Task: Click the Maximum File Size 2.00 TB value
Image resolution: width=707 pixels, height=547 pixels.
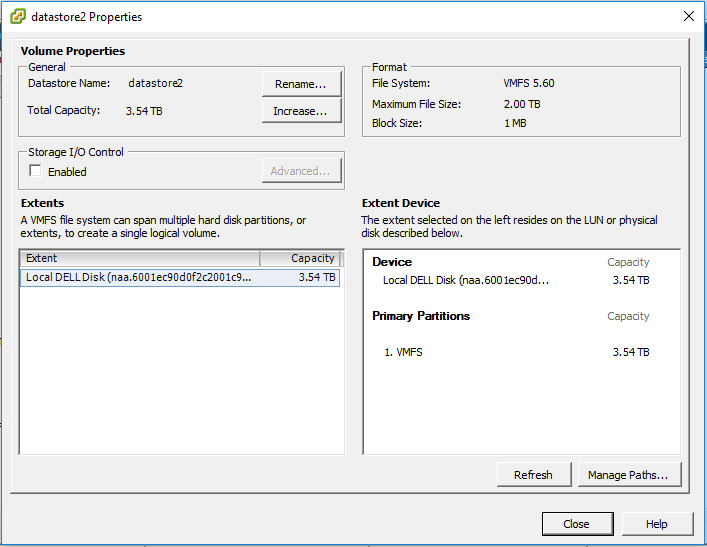Action: point(522,104)
